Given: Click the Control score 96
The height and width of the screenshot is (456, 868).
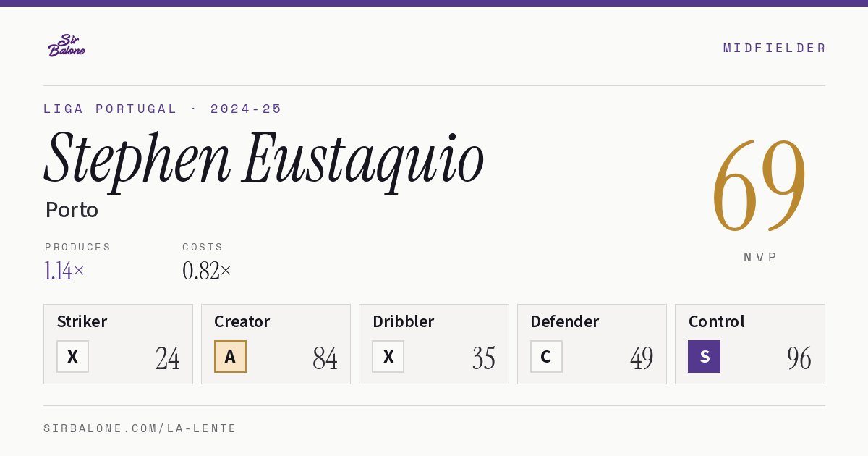Looking at the screenshot, I should pos(799,358).
